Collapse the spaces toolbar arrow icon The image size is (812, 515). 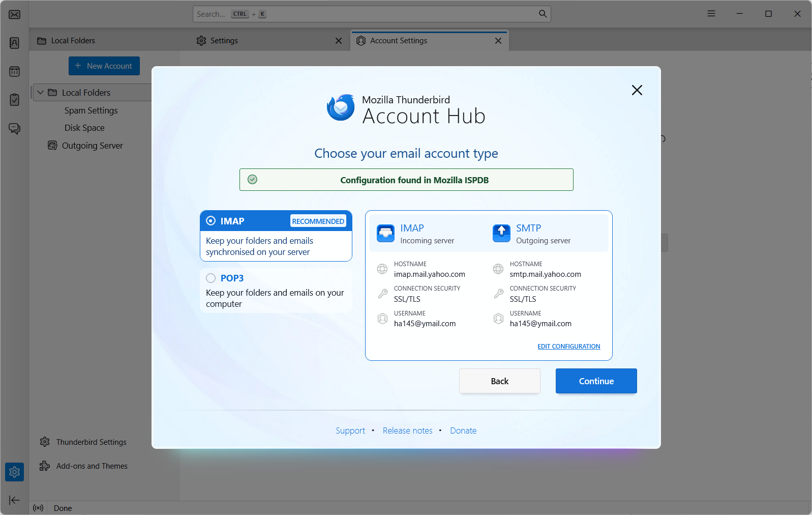tap(15, 500)
